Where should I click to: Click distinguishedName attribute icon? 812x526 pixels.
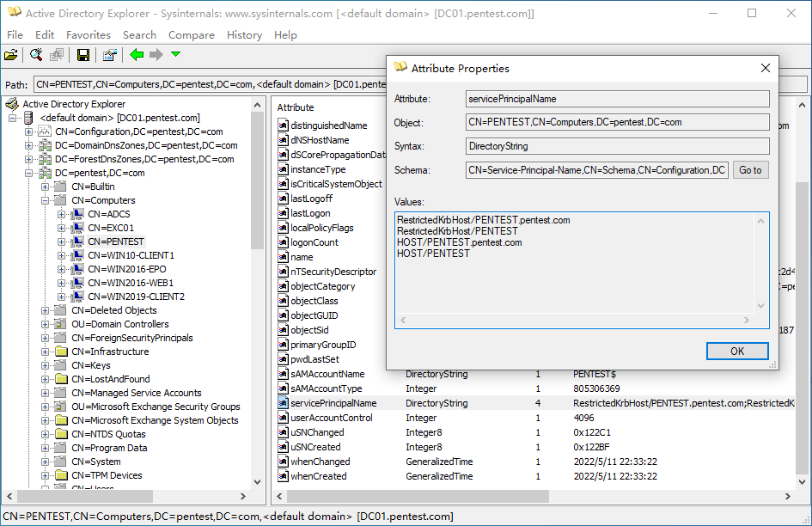point(283,125)
